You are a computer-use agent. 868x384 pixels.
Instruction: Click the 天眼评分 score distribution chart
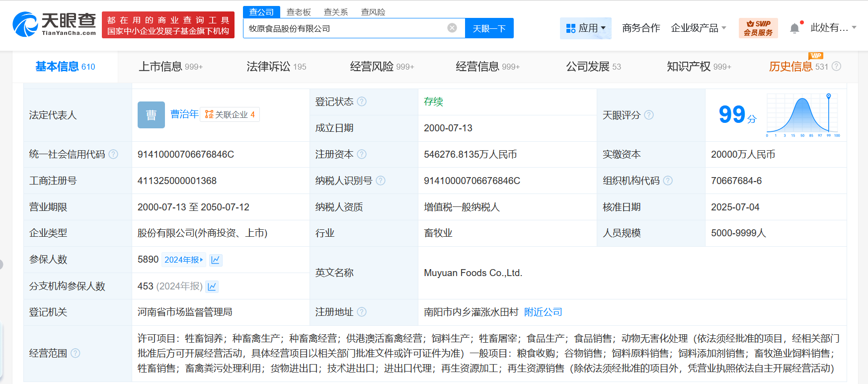pyautogui.click(x=802, y=115)
